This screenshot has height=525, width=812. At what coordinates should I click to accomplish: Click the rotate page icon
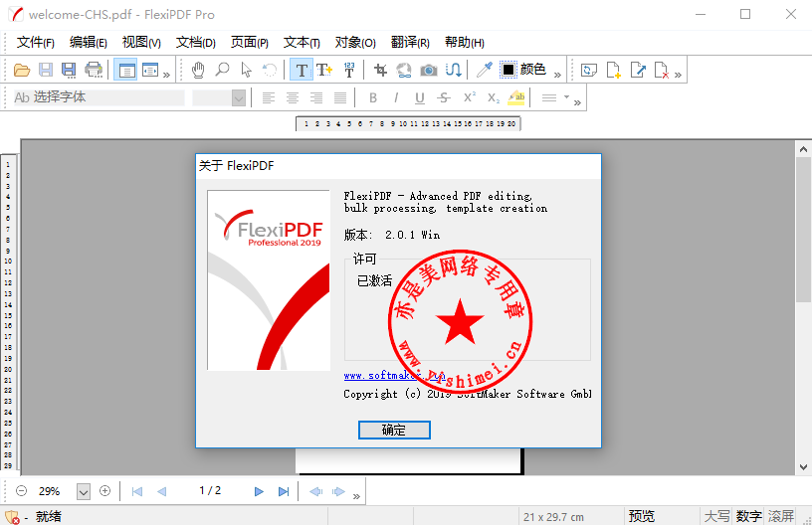click(589, 70)
